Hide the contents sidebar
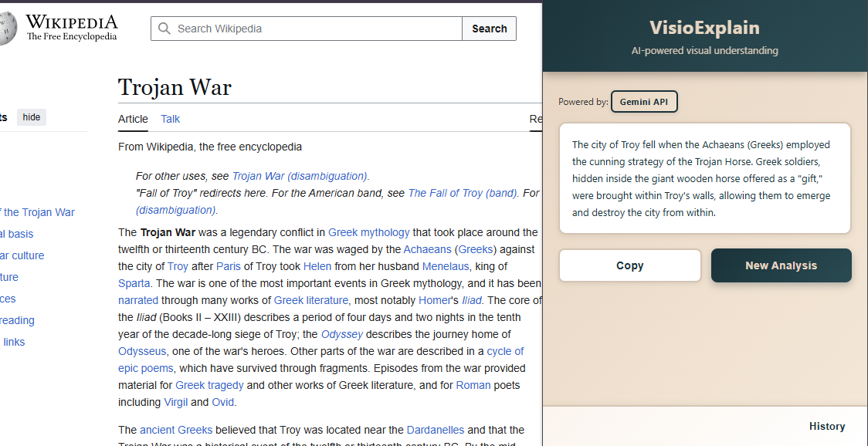Viewport: 868px width, 446px height. click(x=32, y=117)
